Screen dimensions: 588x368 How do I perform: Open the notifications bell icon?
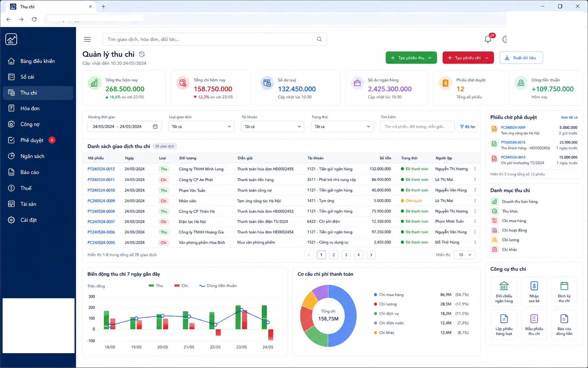(488, 39)
